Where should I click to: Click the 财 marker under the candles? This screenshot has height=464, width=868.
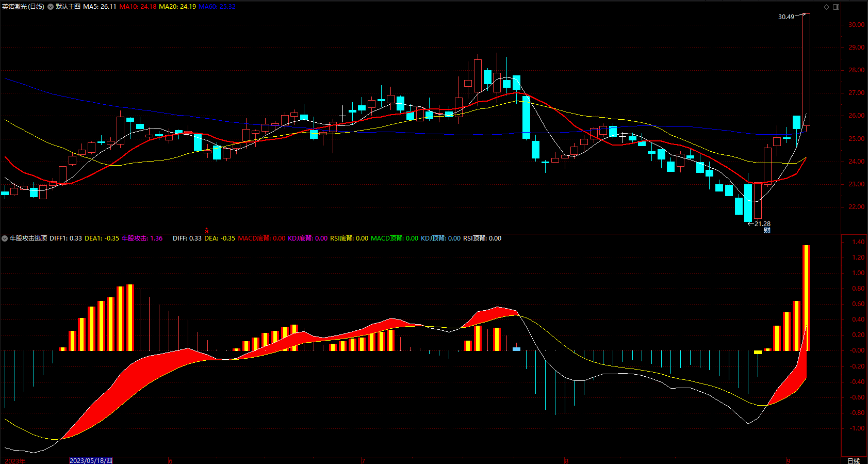pos(767,230)
